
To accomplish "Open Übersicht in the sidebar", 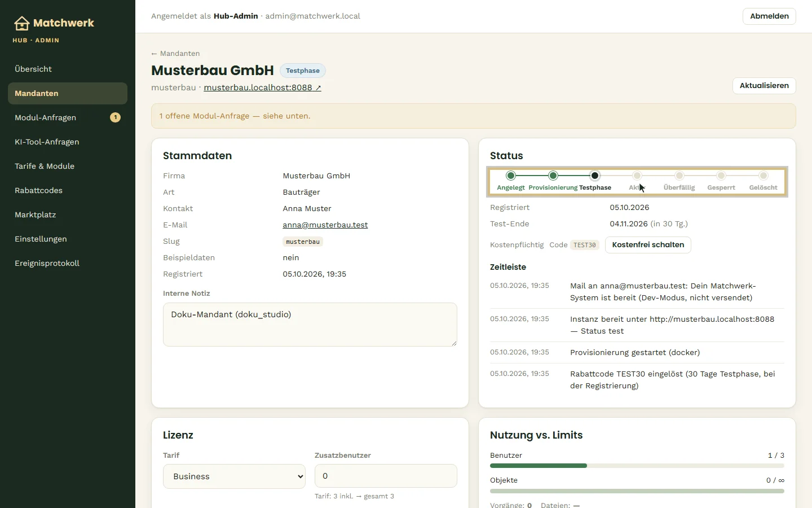I will coord(68,69).
